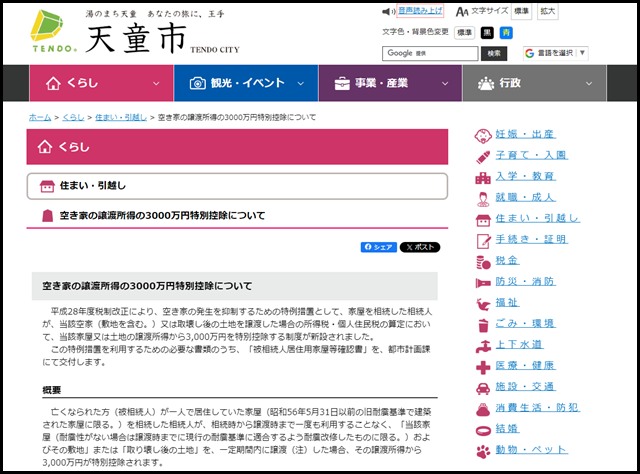This screenshot has width=640, height=474.
Task: Go to ホーム breadcrumb link
Action: (x=40, y=118)
